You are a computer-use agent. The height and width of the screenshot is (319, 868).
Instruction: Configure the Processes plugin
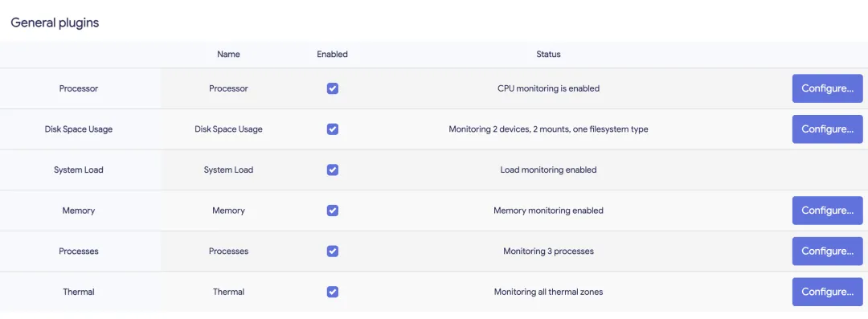coord(827,251)
